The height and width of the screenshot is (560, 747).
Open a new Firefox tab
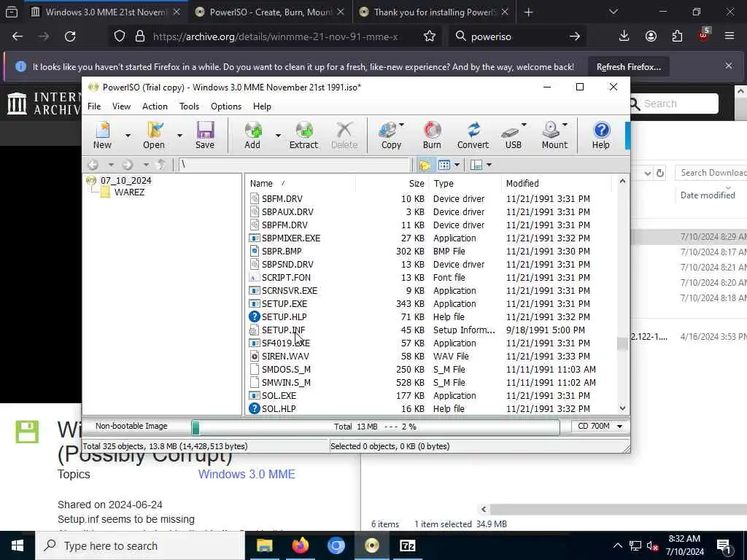(x=528, y=12)
